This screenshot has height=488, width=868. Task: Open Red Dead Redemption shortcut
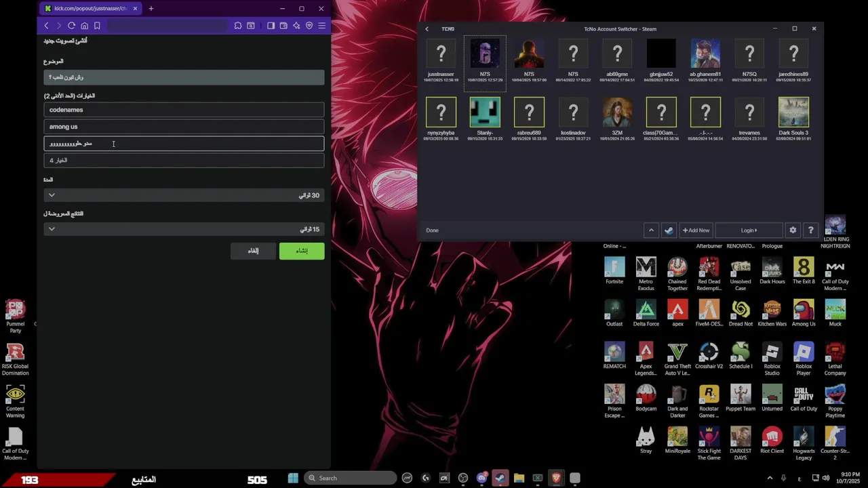click(709, 274)
